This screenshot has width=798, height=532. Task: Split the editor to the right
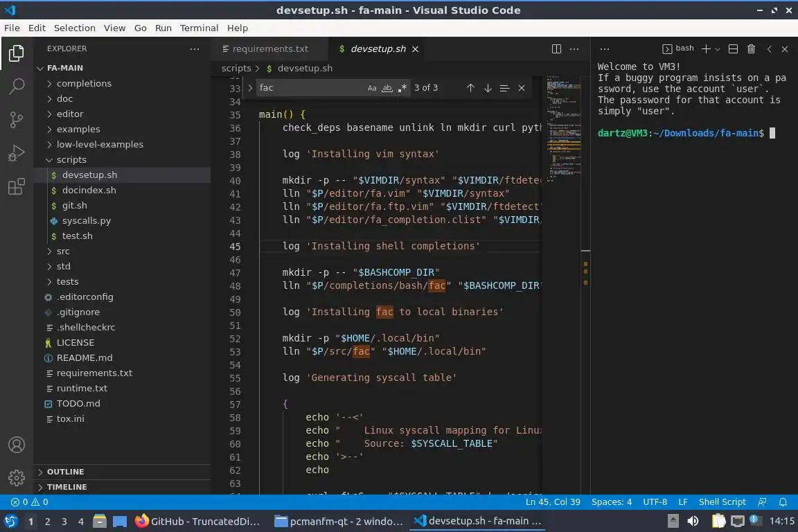pyautogui.click(x=556, y=49)
